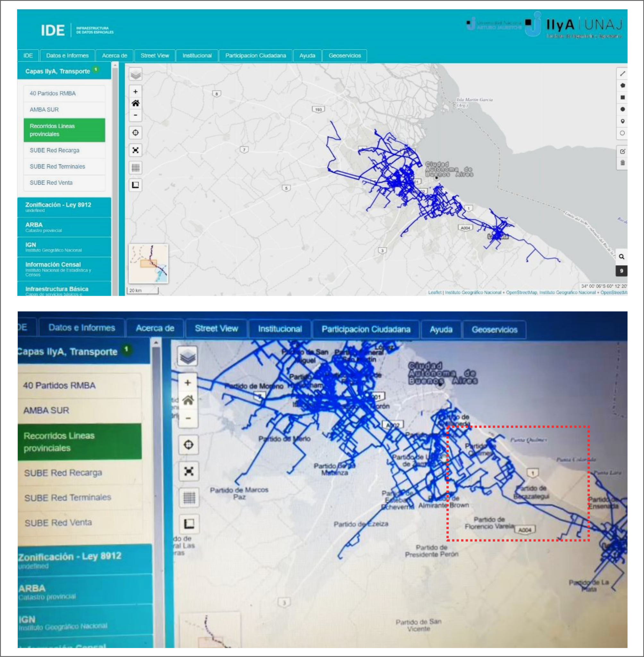Select the draw rectangle tool on the upper map
Image resolution: width=644 pixels, height=657 pixels.
[623, 98]
